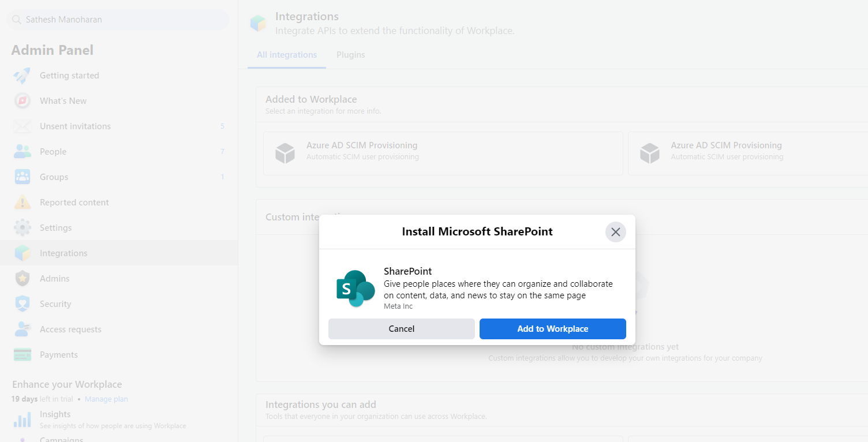Open Access requests section
868x442 pixels.
(x=119, y=329)
